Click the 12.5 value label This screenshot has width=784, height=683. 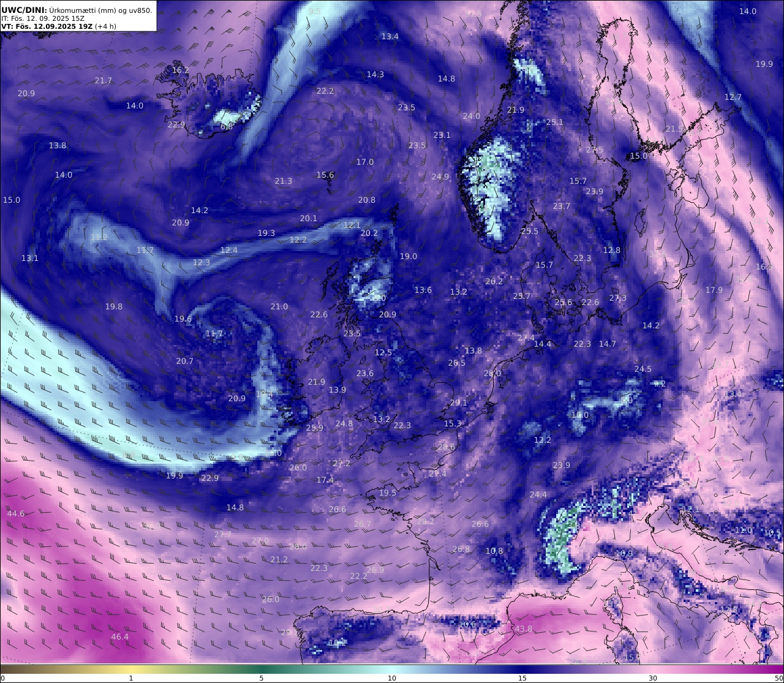383,353
